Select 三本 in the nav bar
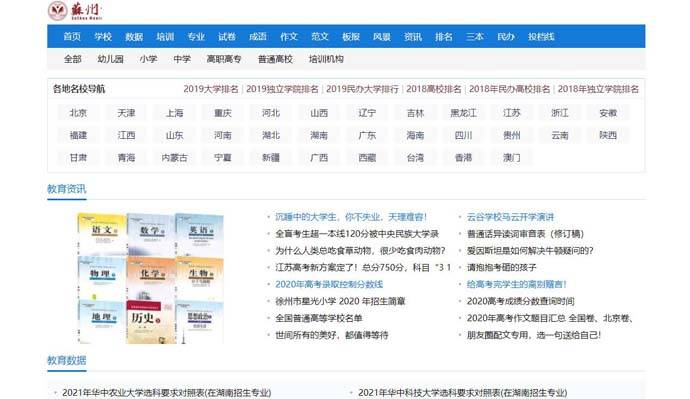The image size is (690, 399). point(475,37)
